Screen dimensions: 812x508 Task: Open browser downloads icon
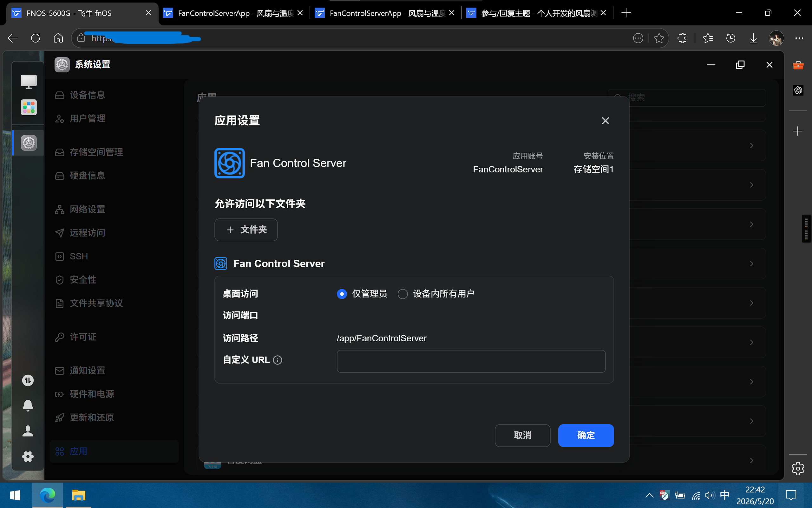click(x=754, y=38)
